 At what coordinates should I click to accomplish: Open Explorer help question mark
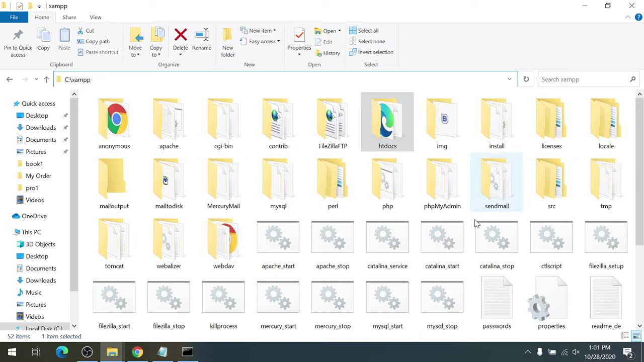coord(639,18)
